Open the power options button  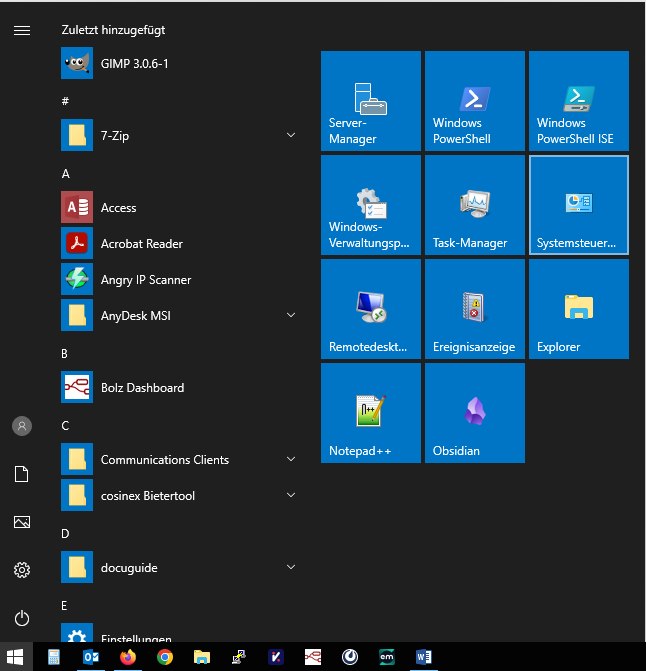tap(22, 618)
